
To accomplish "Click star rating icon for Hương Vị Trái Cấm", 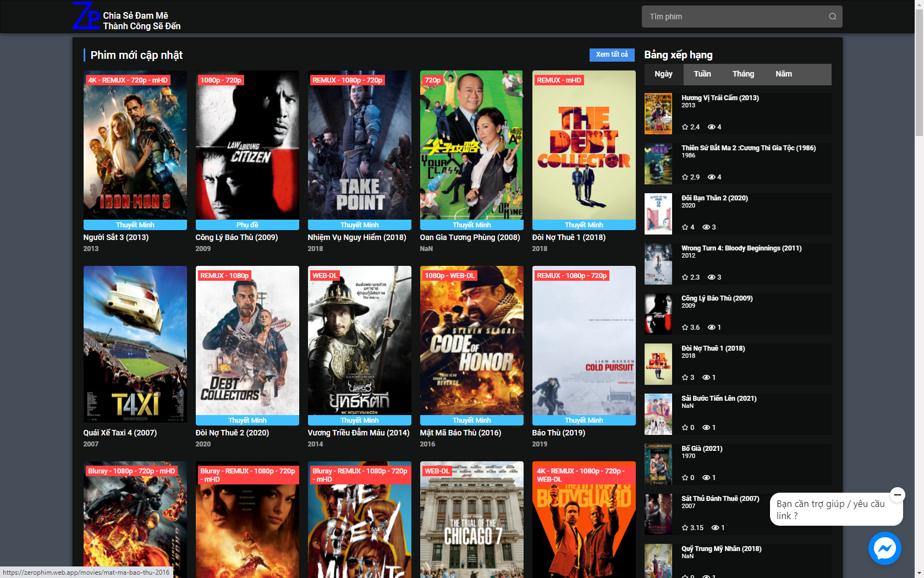I will pos(685,127).
